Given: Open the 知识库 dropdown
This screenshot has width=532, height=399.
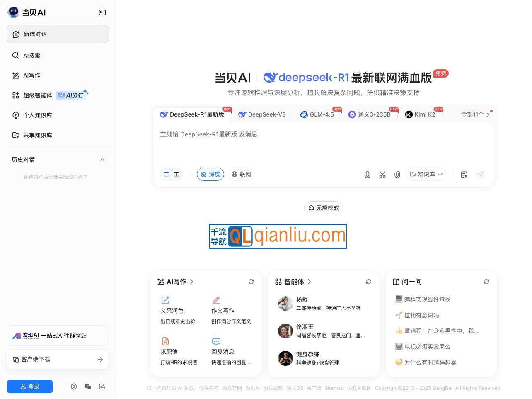Looking at the screenshot, I should coord(426,174).
